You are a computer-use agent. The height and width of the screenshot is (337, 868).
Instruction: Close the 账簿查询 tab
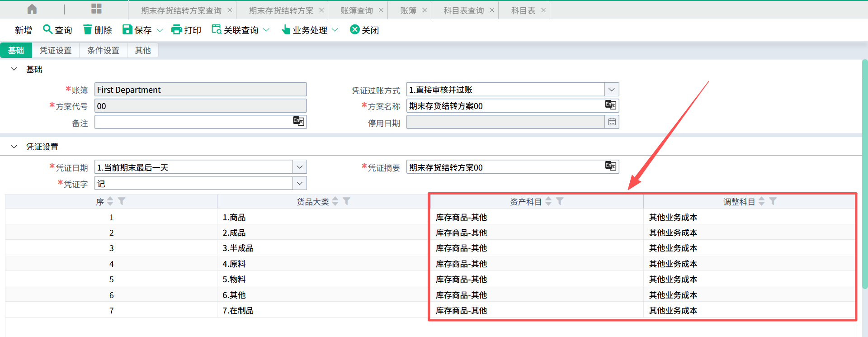tap(381, 10)
